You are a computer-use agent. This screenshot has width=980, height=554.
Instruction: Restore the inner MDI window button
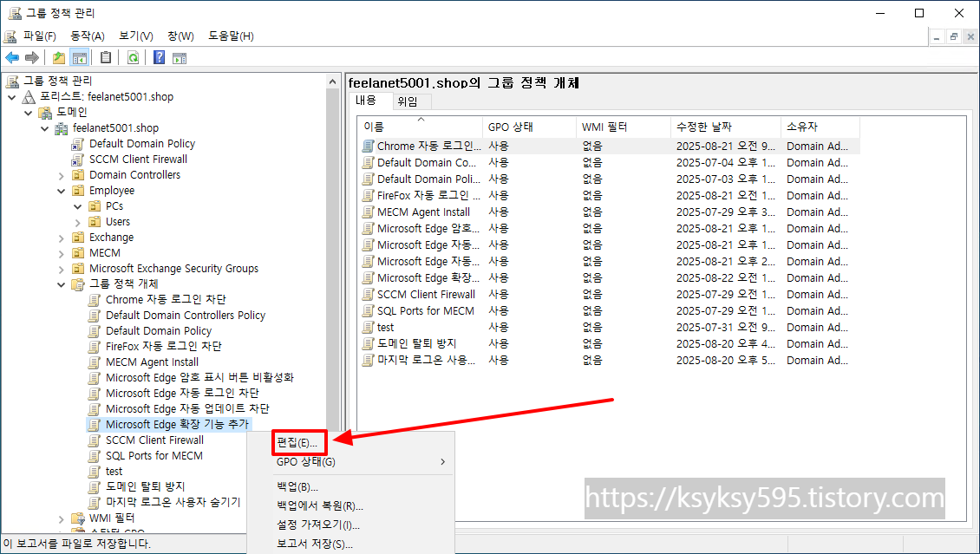(954, 37)
